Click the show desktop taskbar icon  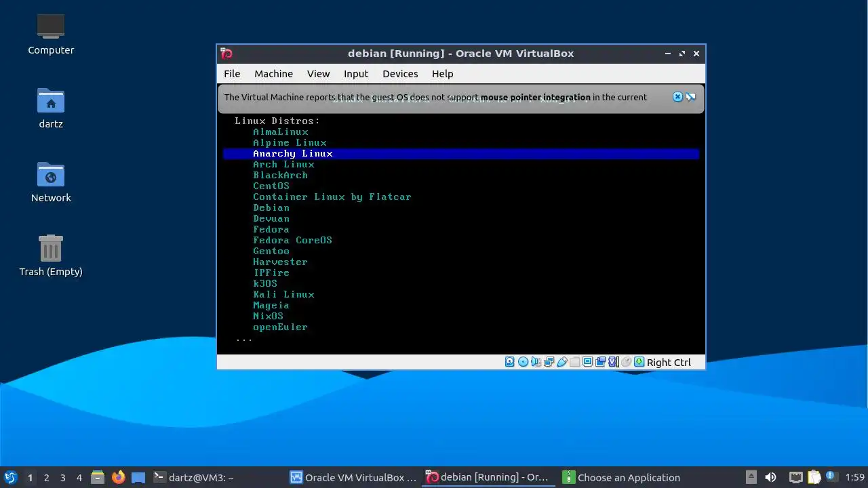(138, 477)
